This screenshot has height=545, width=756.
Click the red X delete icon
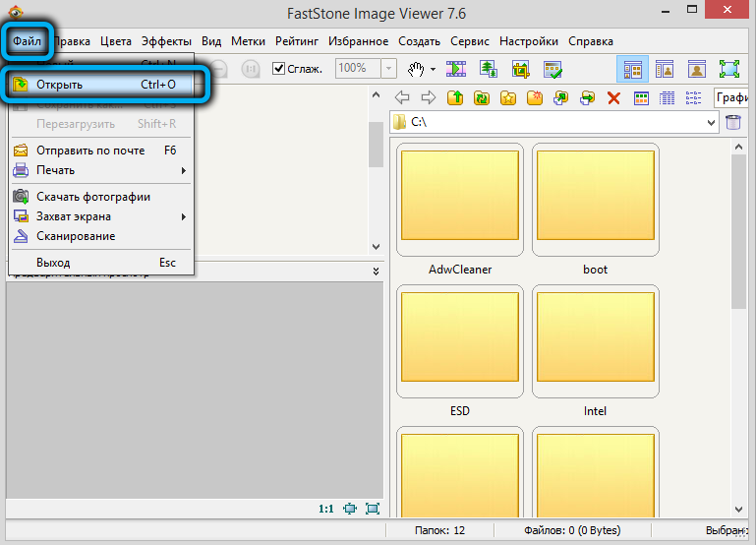614,97
